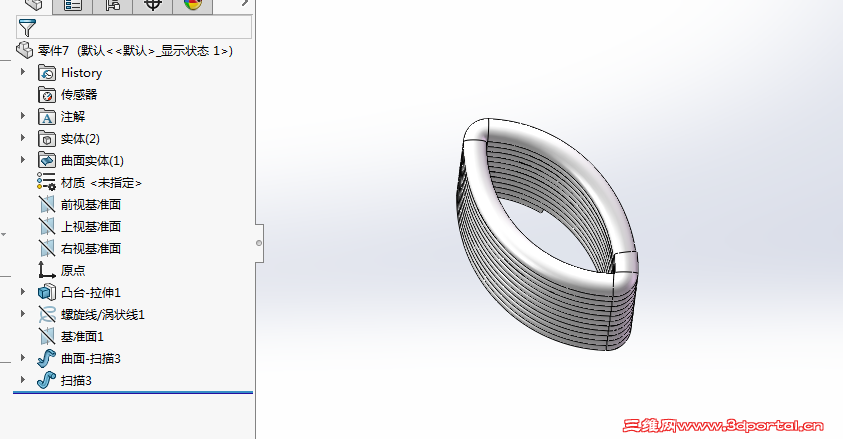
Task: Click the 基准面1 plane icon
Action: coord(47,336)
